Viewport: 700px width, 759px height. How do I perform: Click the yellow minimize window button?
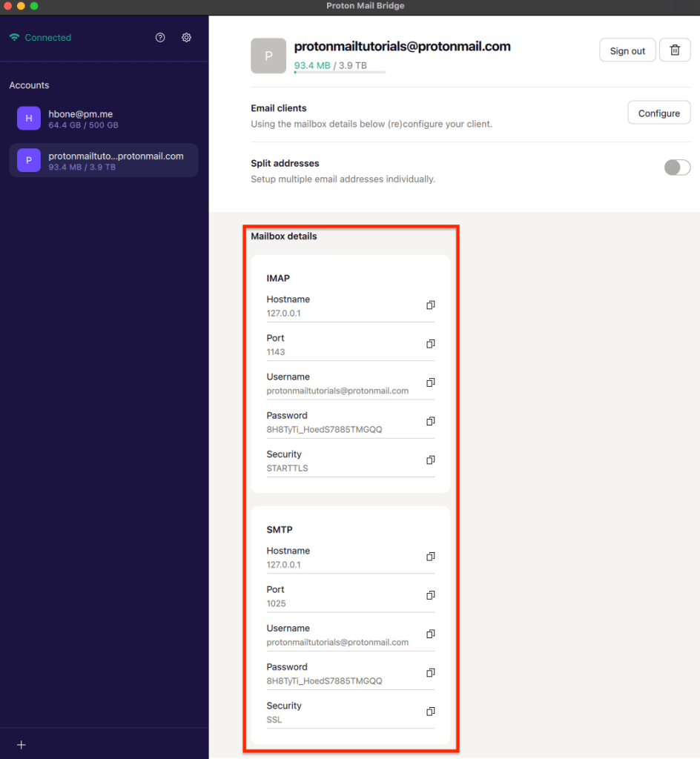(x=21, y=6)
